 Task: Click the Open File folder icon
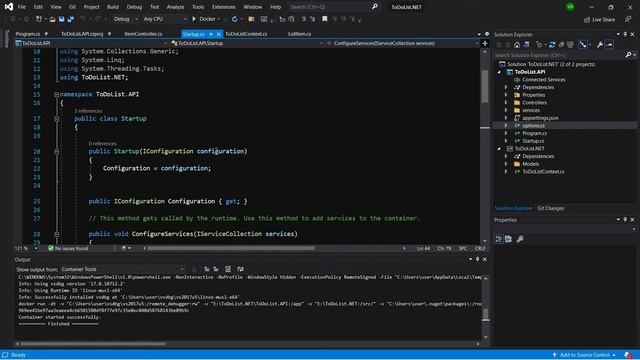52,19
